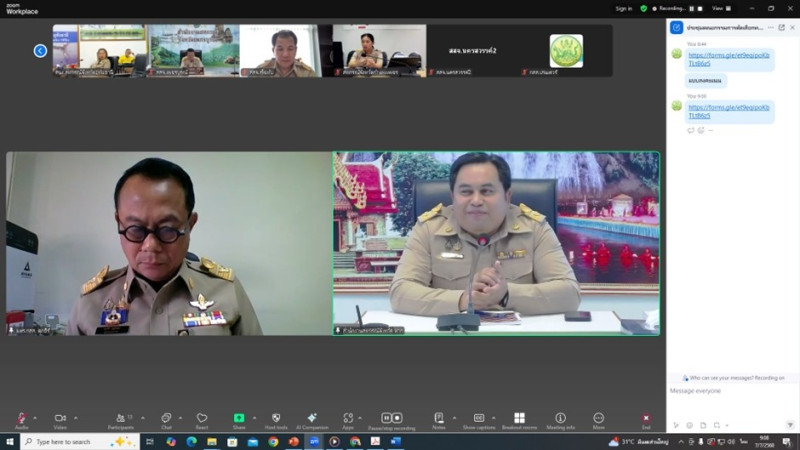
Task: Take screenshot from chat compose bar
Action: coord(717,425)
